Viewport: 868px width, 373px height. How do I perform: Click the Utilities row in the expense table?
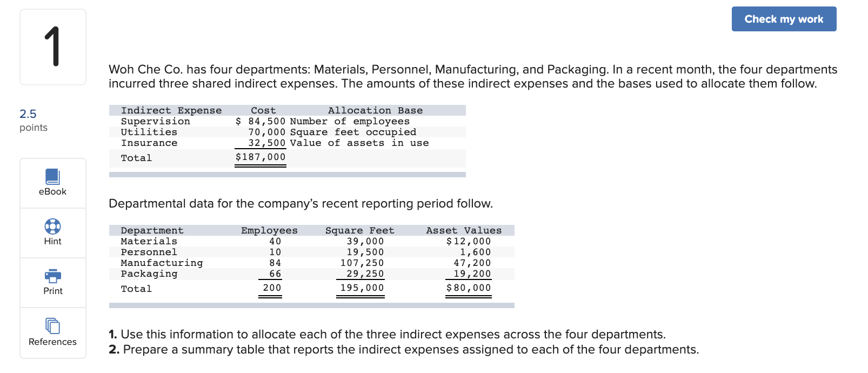click(149, 132)
